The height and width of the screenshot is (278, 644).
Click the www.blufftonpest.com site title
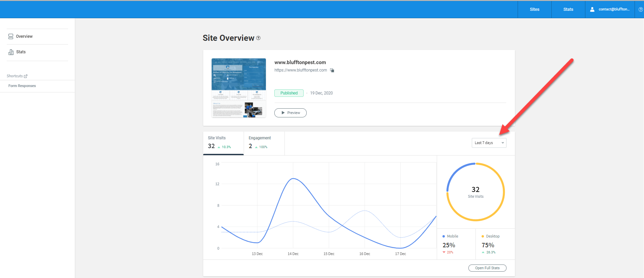(x=300, y=62)
